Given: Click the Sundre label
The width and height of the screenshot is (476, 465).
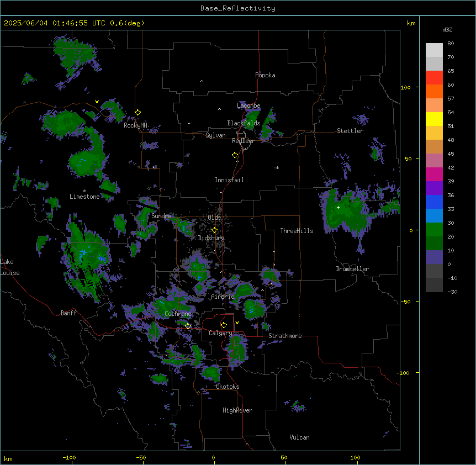Looking at the screenshot, I should click(x=161, y=216).
